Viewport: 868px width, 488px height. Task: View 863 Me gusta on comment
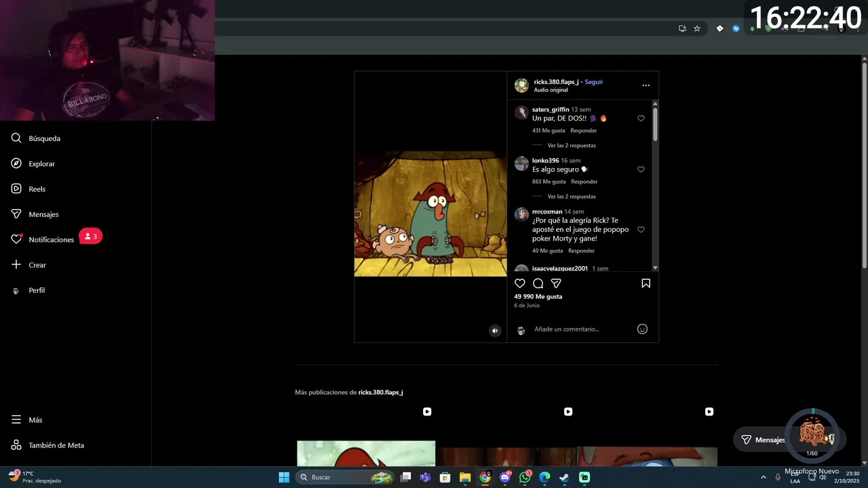549,182
